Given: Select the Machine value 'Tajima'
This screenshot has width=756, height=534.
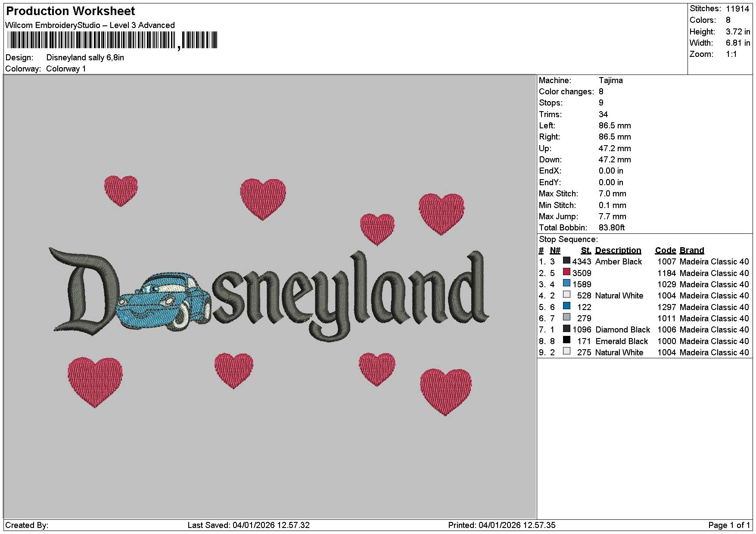Looking at the screenshot, I should [x=610, y=81].
